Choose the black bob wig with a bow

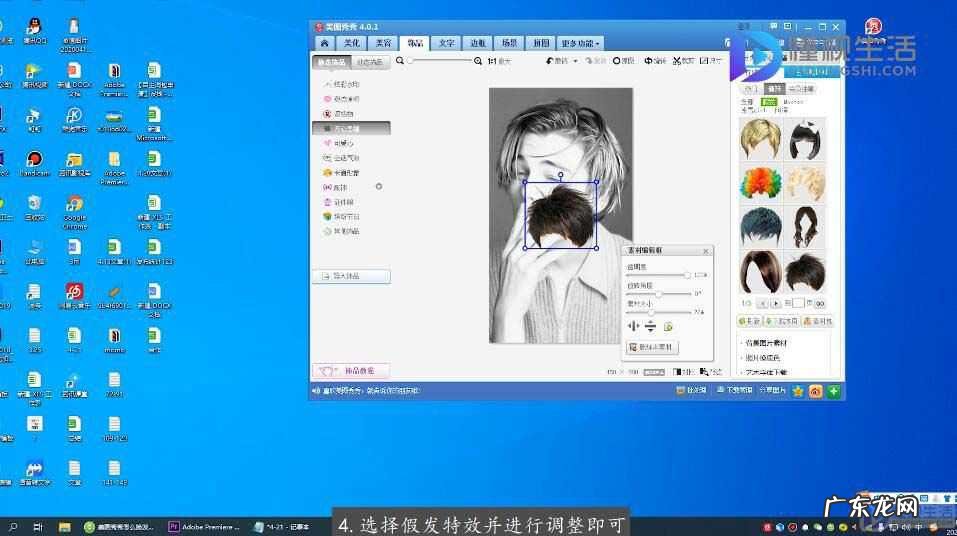tap(806, 139)
